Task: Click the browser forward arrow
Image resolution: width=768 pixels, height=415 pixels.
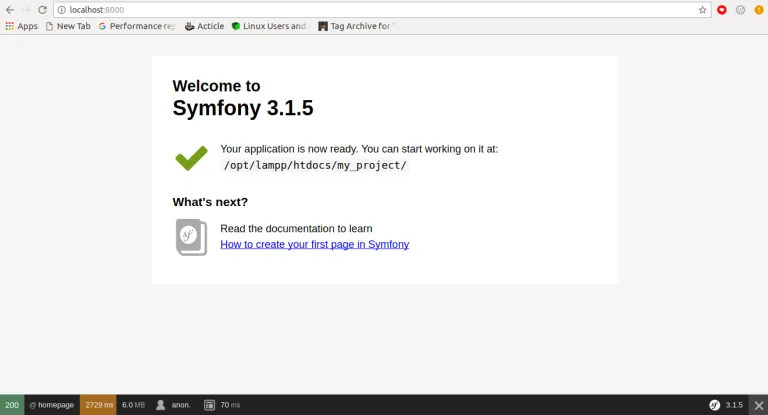Action: click(x=26, y=10)
